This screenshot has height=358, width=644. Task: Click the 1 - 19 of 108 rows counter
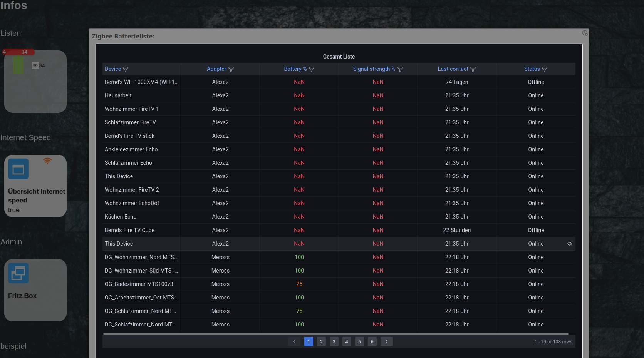[x=553, y=342]
